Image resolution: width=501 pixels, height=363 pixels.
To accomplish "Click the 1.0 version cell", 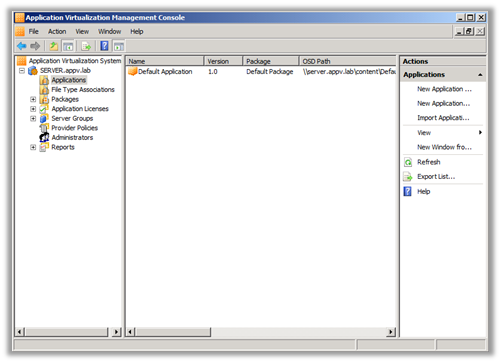I will 213,72.
